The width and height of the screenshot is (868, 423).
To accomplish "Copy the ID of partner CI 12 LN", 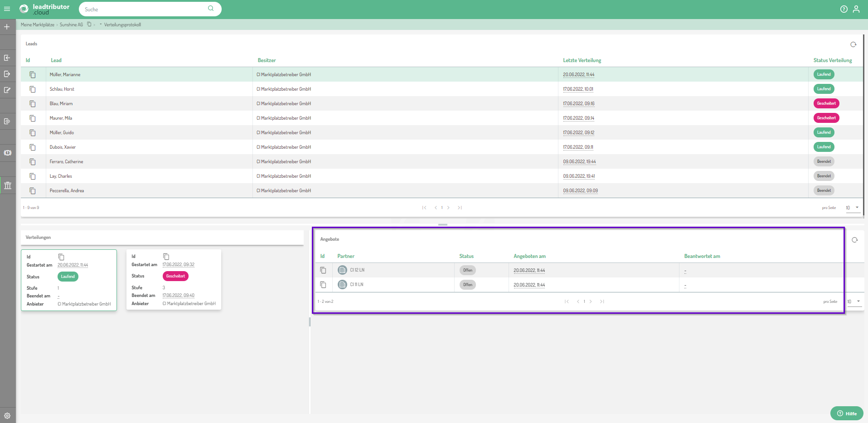I will tap(323, 270).
